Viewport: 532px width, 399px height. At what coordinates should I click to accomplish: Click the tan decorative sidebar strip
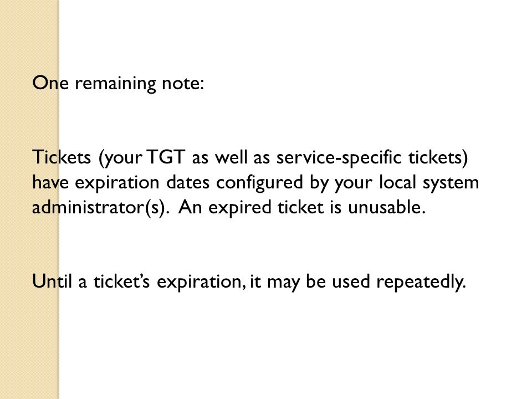point(29,199)
